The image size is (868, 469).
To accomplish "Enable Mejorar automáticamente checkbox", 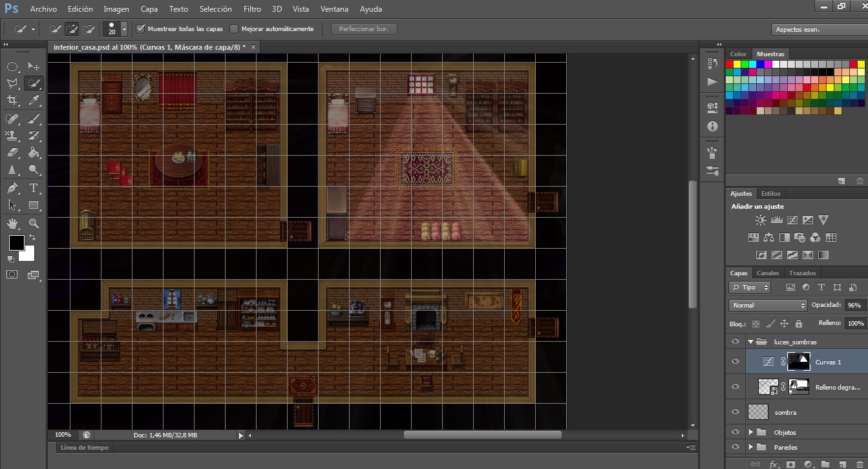I will click(x=234, y=29).
